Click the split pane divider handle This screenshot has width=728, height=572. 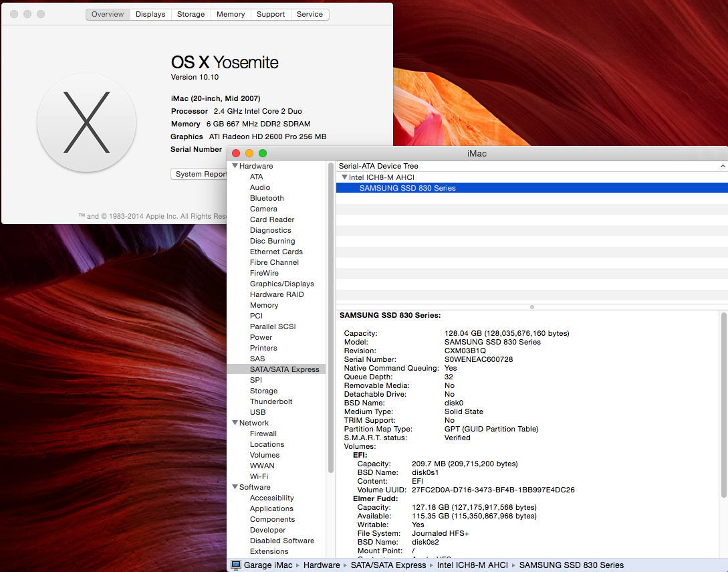coord(532,306)
